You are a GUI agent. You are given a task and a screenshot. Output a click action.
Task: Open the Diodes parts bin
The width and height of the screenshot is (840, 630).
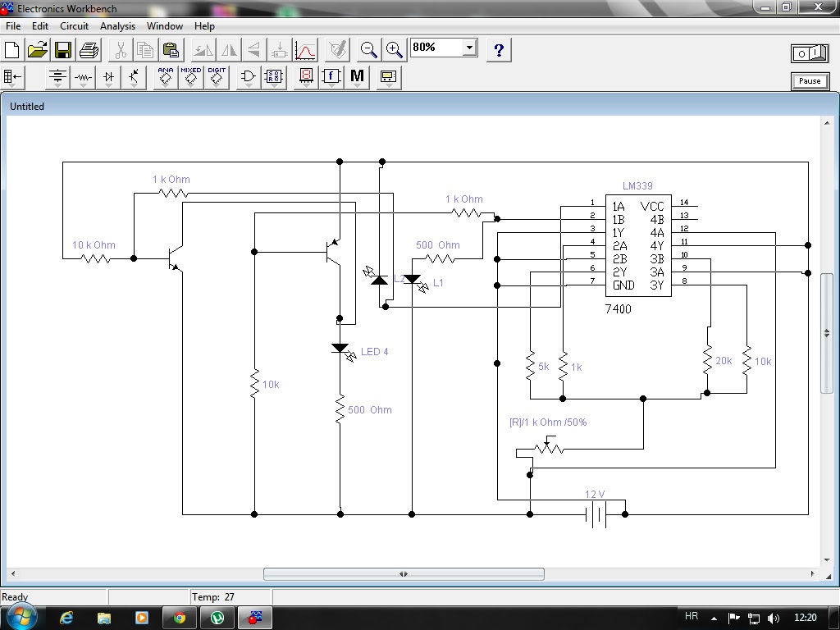click(x=109, y=78)
